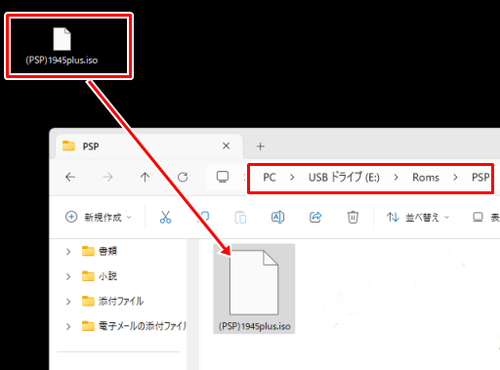Screen dimensions: 500x370
Task: Open the 並べ替え sort dropdown
Action: 418,217
